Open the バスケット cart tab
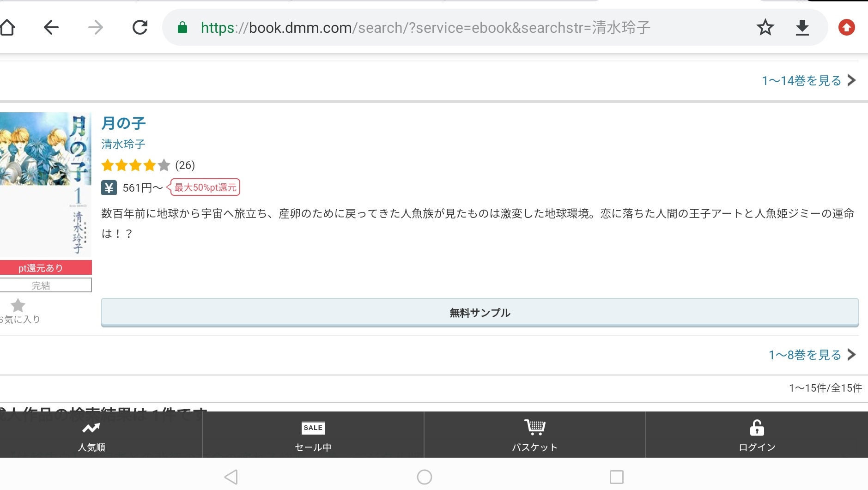Screen dimensions: 868x490 click(534, 435)
